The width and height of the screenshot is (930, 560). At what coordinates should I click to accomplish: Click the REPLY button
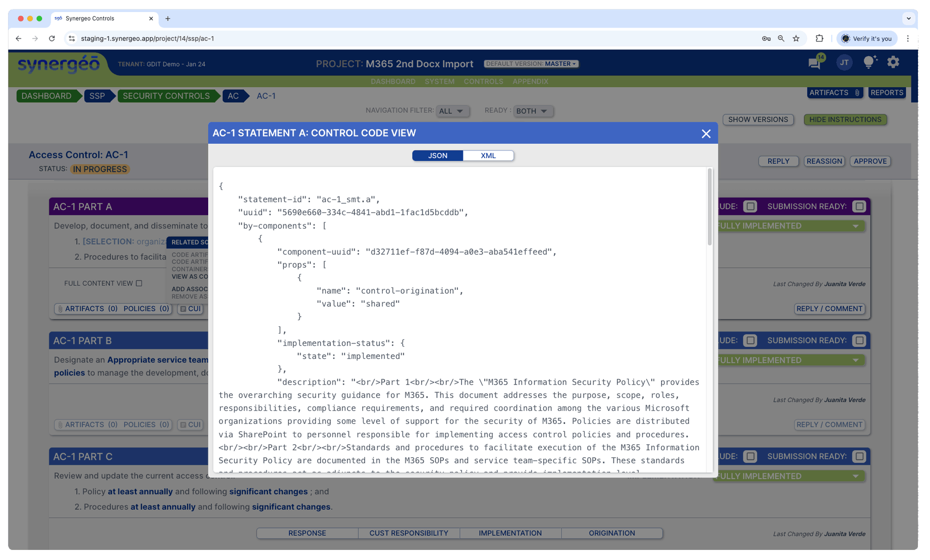click(778, 161)
